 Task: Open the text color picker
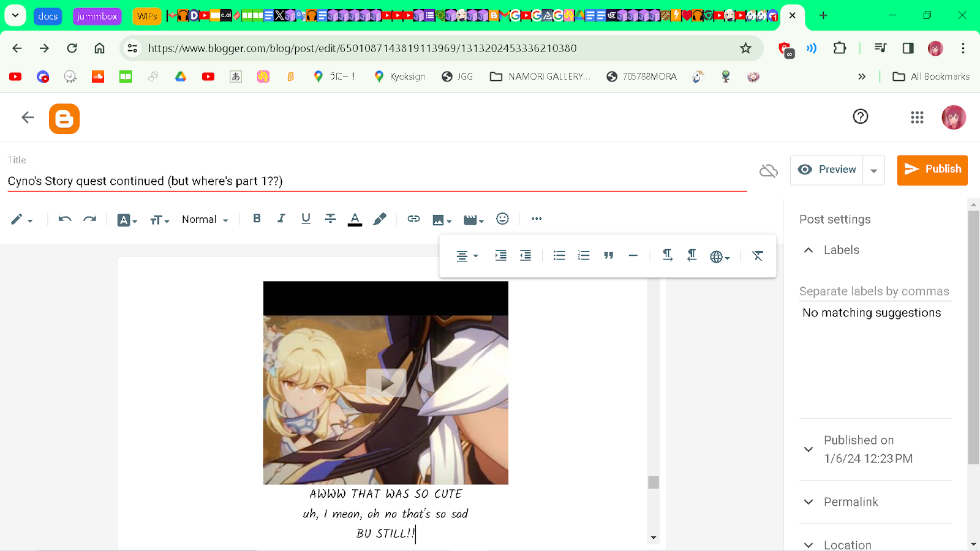tap(355, 219)
